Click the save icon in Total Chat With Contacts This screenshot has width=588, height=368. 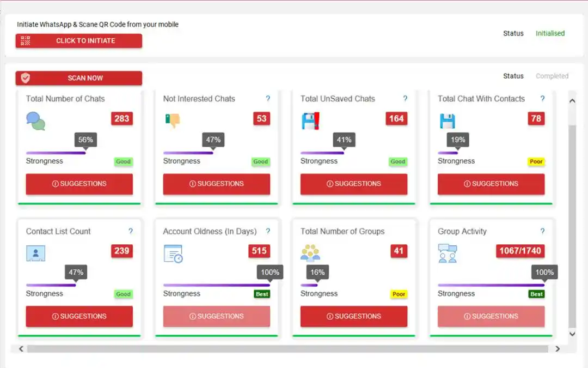pos(448,120)
